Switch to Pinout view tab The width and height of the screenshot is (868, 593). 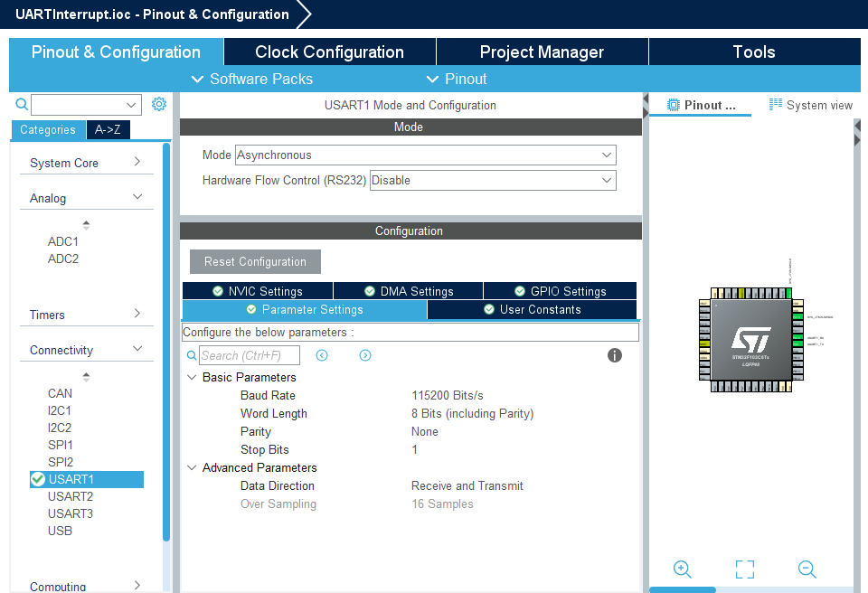[x=700, y=105]
